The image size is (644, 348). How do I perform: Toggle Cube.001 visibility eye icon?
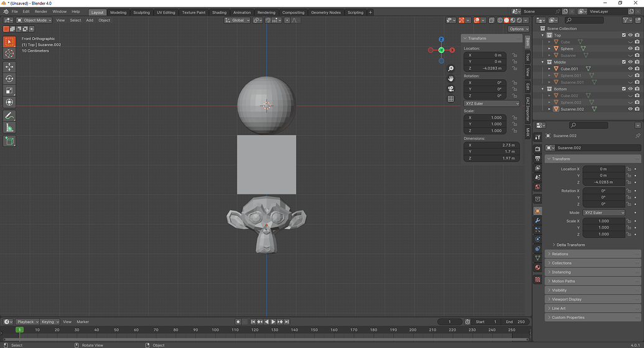pos(630,68)
